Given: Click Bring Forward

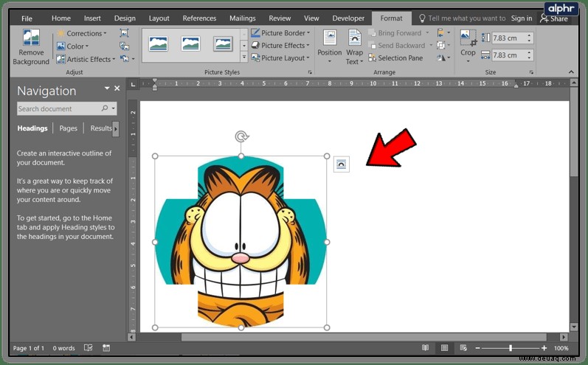Looking at the screenshot, I should [x=398, y=33].
